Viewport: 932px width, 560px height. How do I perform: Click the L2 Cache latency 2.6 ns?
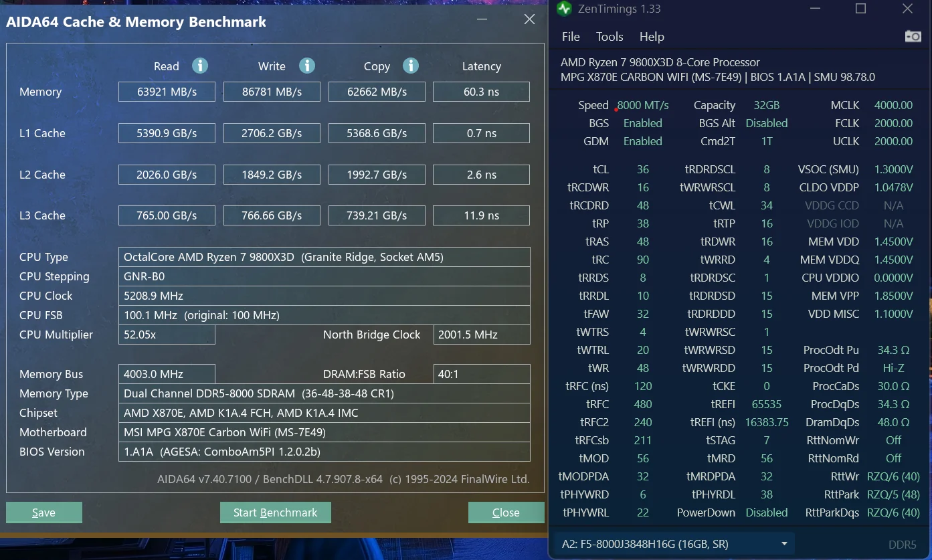click(x=482, y=175)
